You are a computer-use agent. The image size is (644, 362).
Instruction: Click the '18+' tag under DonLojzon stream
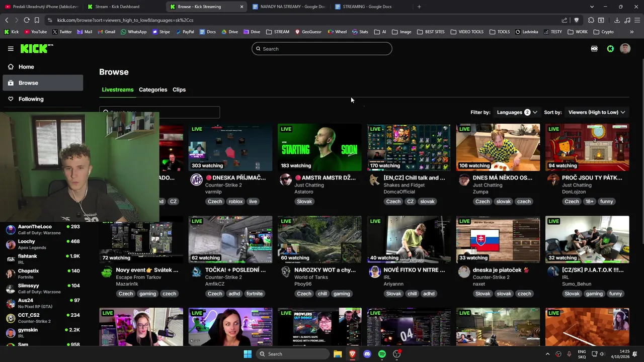tap(589, 202)
